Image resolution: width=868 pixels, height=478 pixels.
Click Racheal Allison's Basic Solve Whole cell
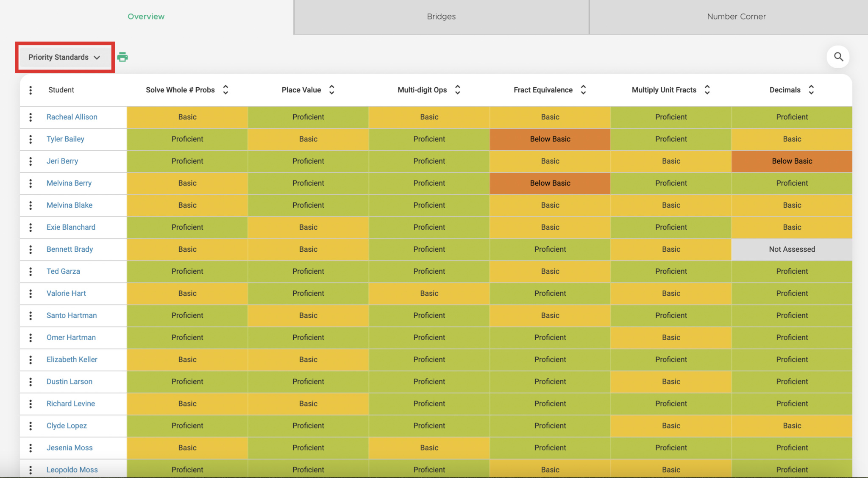(187, 117)
